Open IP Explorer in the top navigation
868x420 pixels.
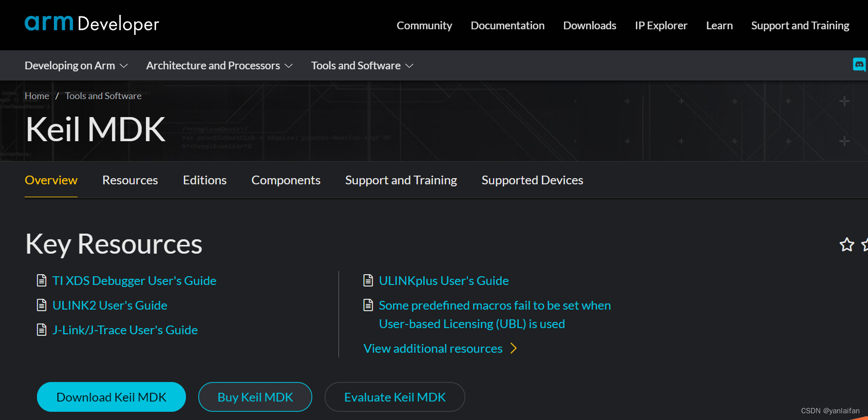pyautogui.click(x=661, y=26)
